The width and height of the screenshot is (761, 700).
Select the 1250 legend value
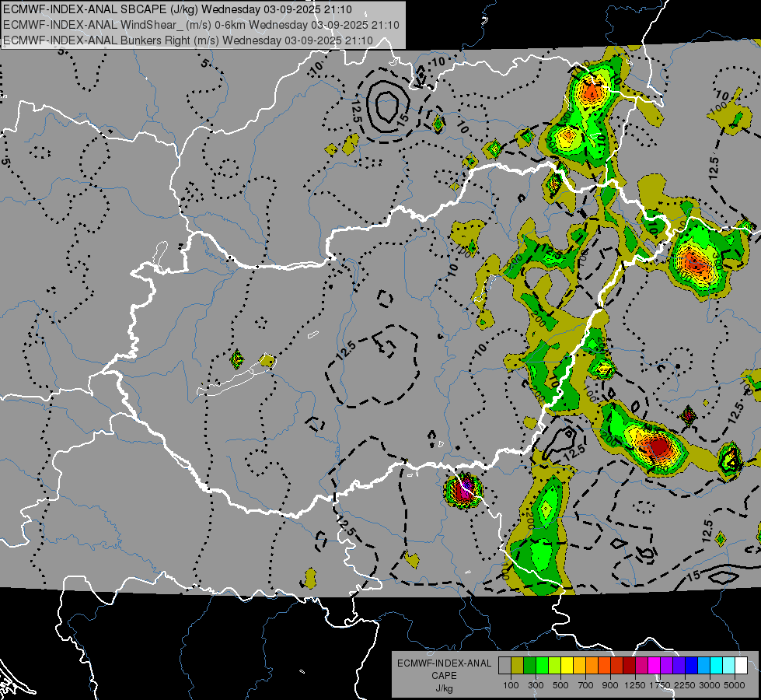[x=635, y=685]
